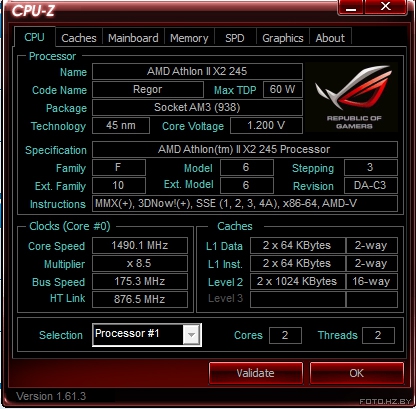
Task: Switch to the SPD tab
Action: pos(235,38)
